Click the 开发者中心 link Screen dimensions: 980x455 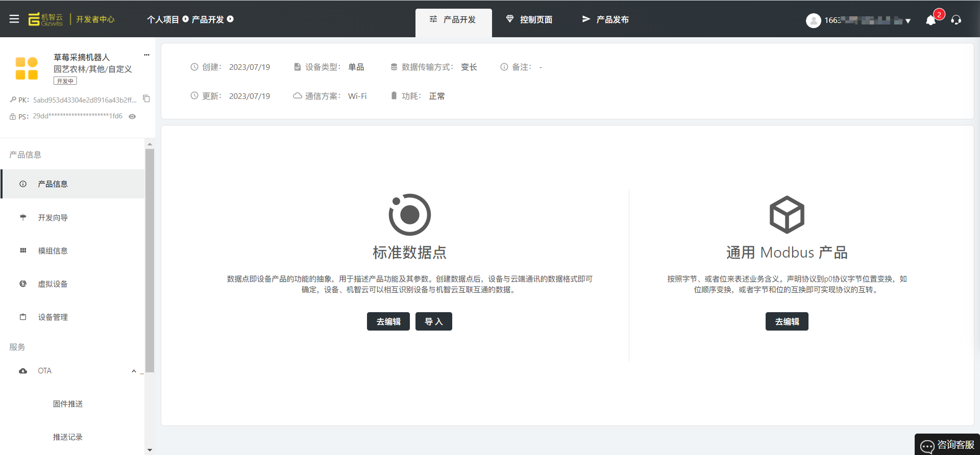coord(95,19)
